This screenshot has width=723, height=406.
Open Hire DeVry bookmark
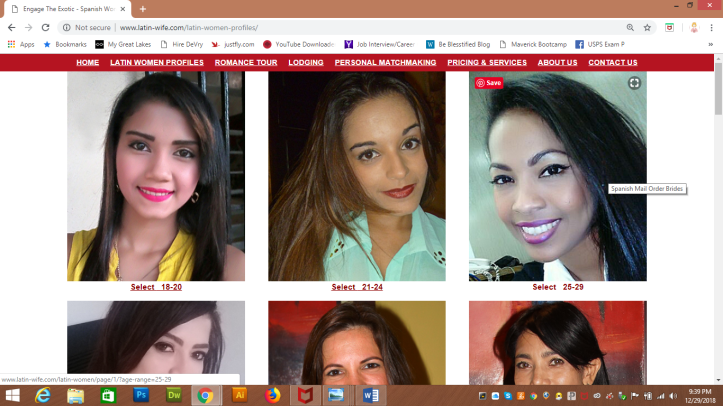182,44
